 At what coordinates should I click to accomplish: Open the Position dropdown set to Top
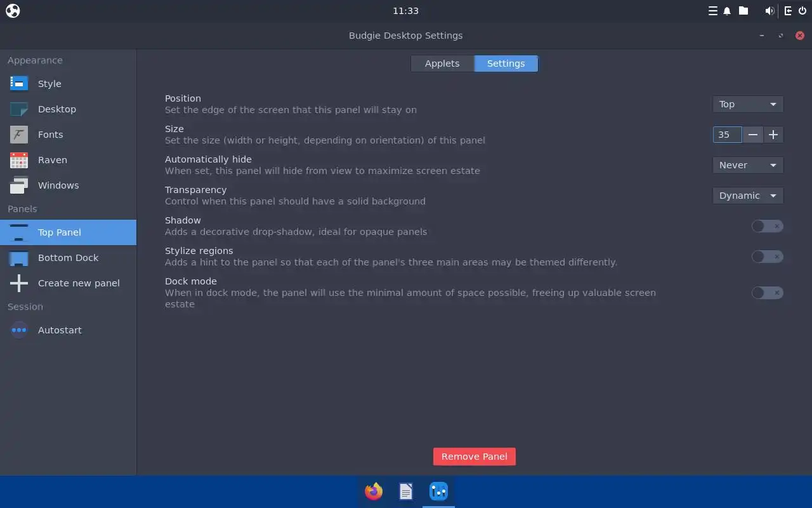[x=748, y=104]
